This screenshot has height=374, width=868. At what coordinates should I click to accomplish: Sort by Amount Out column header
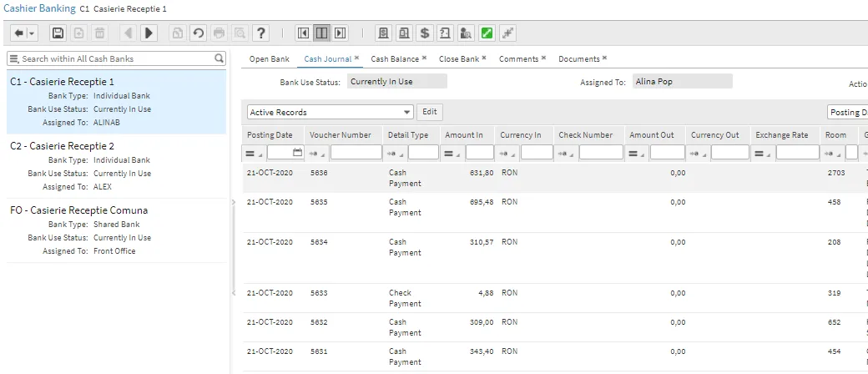pyautogui.click(x=652, y=135)
